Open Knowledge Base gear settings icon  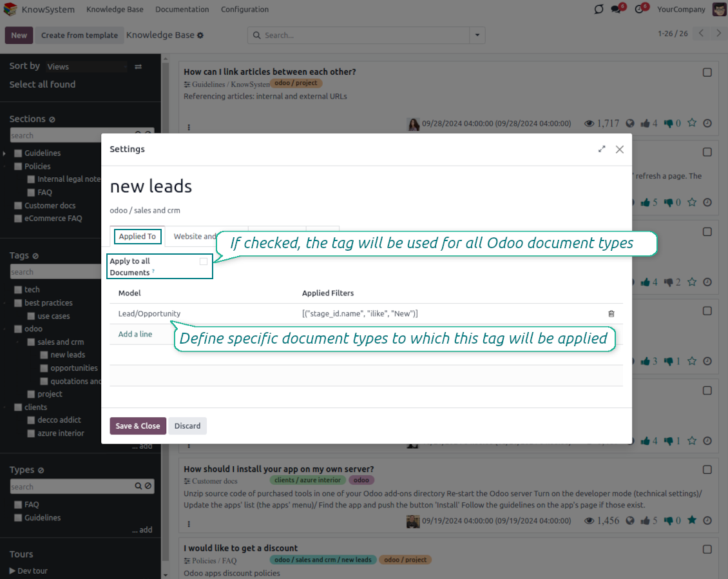point(200,35)
